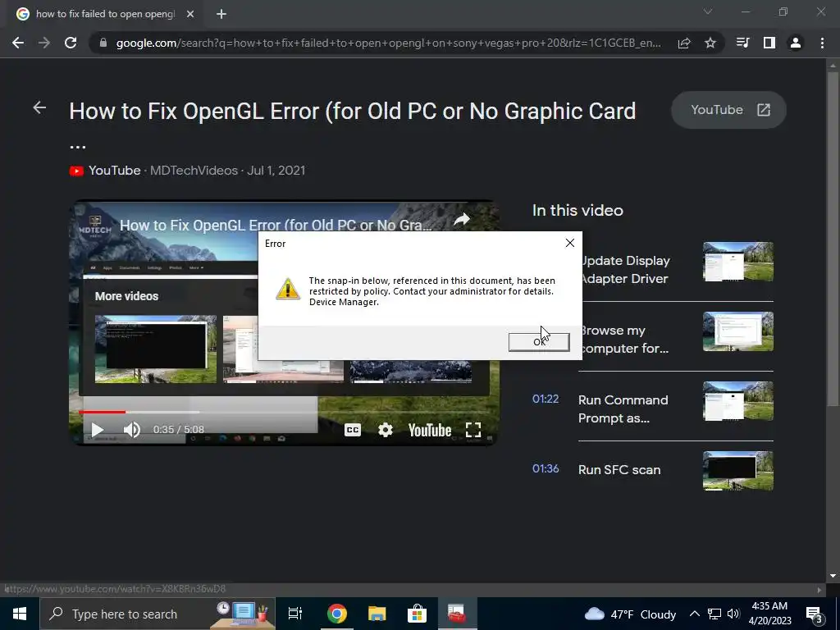The height and width of the screenshot is (630, 840).
Task: Click the YouTube logo in player
Action: (x=430, y=430)
